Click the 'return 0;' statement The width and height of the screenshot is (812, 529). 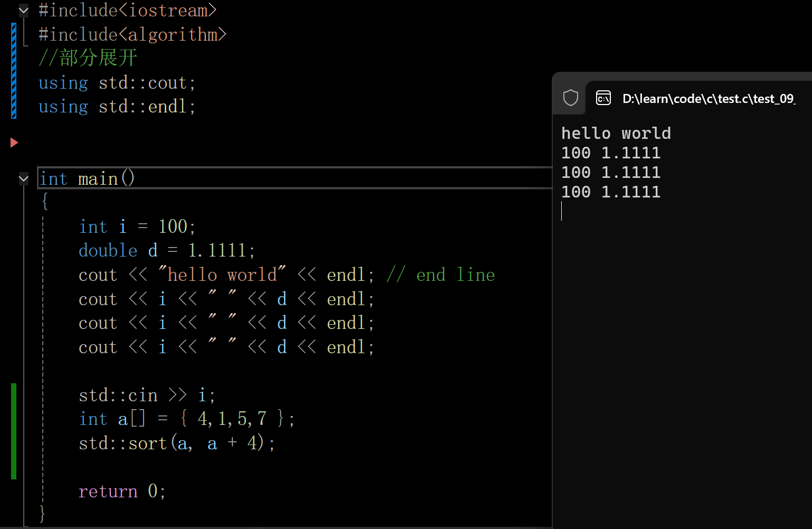(x=122, y=491)
